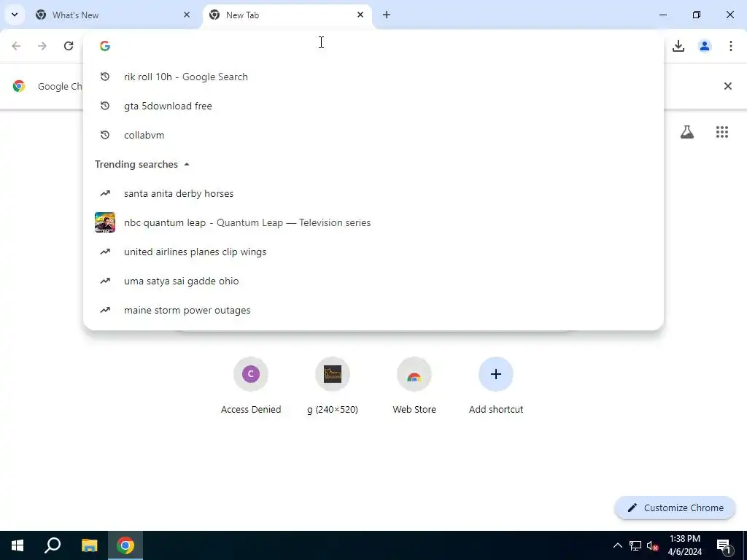Show hidden system tray icons
This screenshot has width=747, height=560.
click(617, 545)
